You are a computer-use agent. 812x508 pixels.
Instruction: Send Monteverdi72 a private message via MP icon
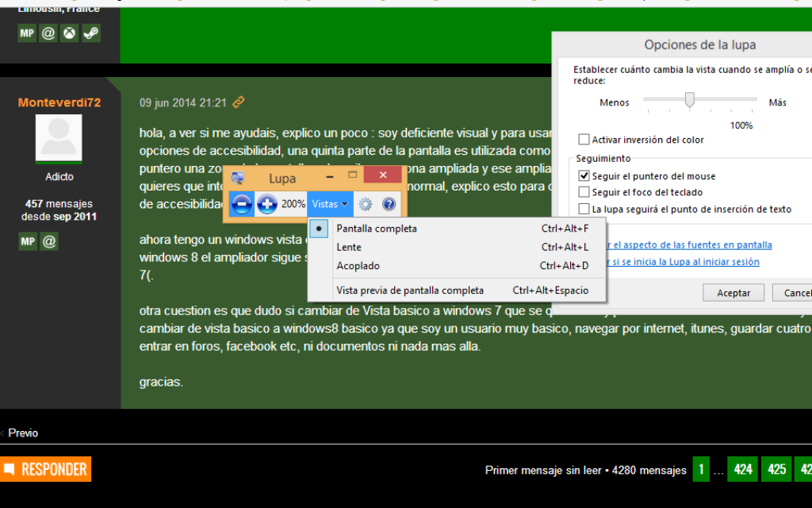pos(28,241)
